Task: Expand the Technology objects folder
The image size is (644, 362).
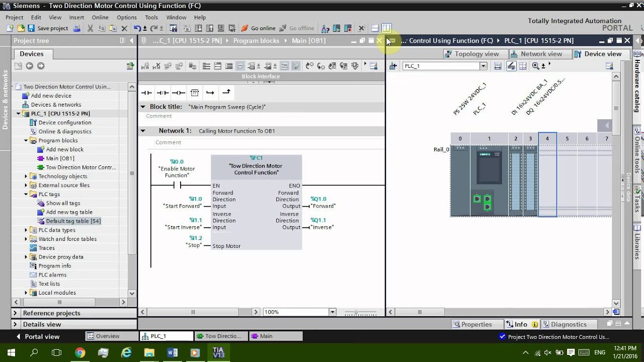Action: 26,176
